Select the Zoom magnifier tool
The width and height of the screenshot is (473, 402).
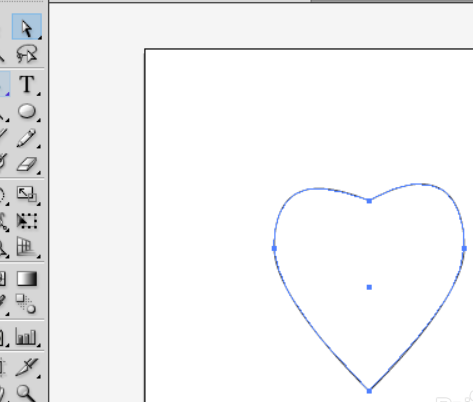click(27, 393)
